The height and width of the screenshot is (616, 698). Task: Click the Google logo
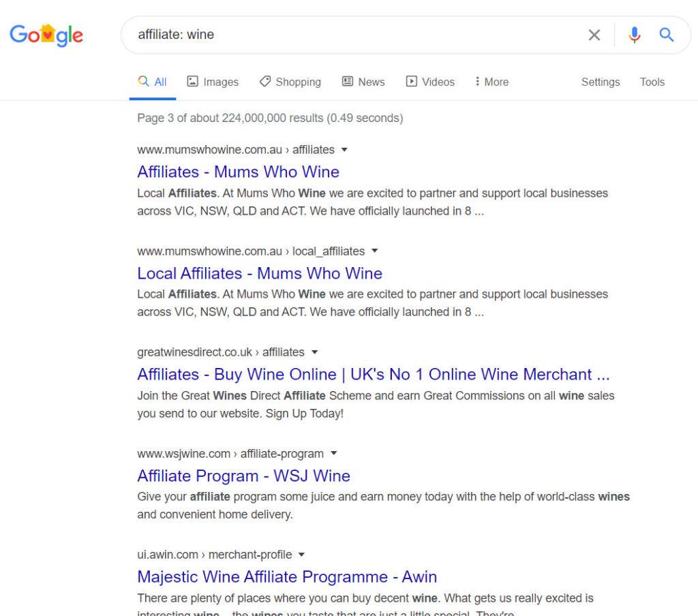pos(46,35)
